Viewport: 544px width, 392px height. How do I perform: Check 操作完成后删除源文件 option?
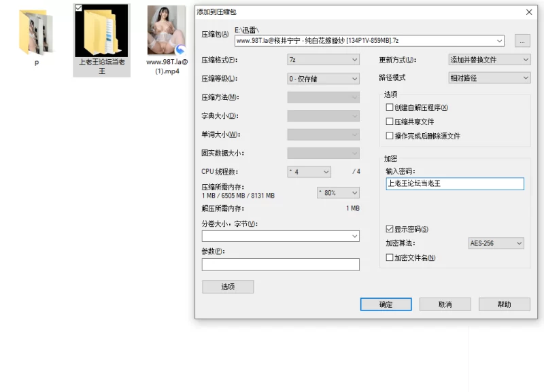[x=390, y=136]
